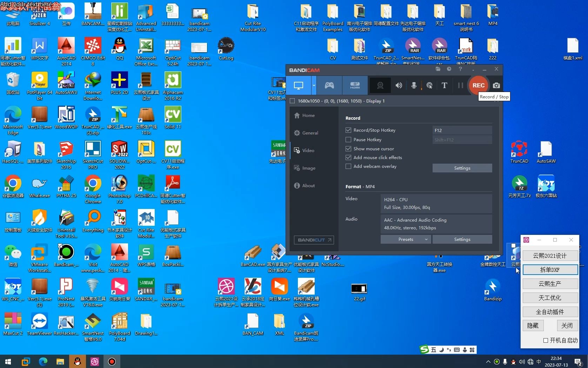Screen dimensions: 588x368
Task: Click the recording area selection rectangle icon
Action: (x=292, y=101)
